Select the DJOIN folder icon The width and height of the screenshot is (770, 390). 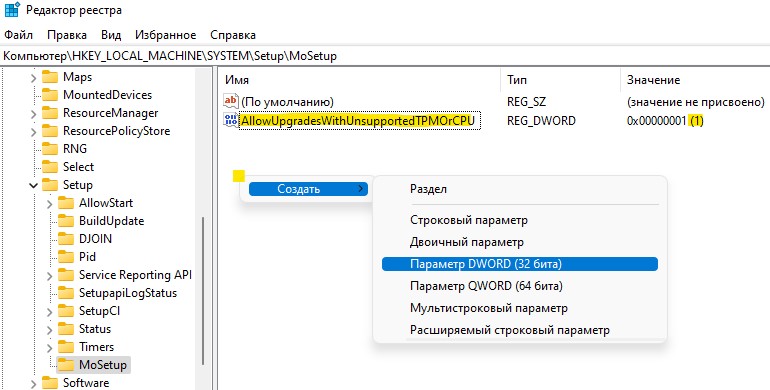click(x=66, y=239)
